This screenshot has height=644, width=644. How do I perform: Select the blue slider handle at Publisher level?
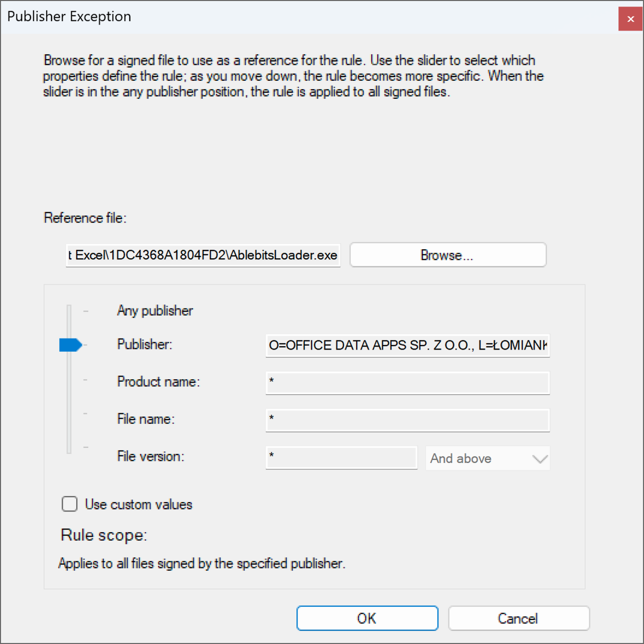click(70, 345)
